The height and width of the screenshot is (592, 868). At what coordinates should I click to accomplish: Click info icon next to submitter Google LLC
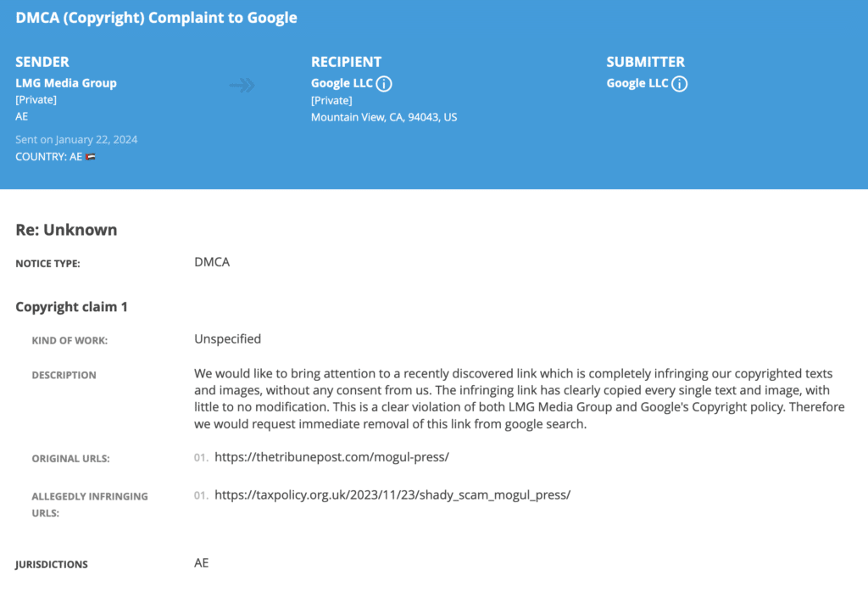coord(679,84)
